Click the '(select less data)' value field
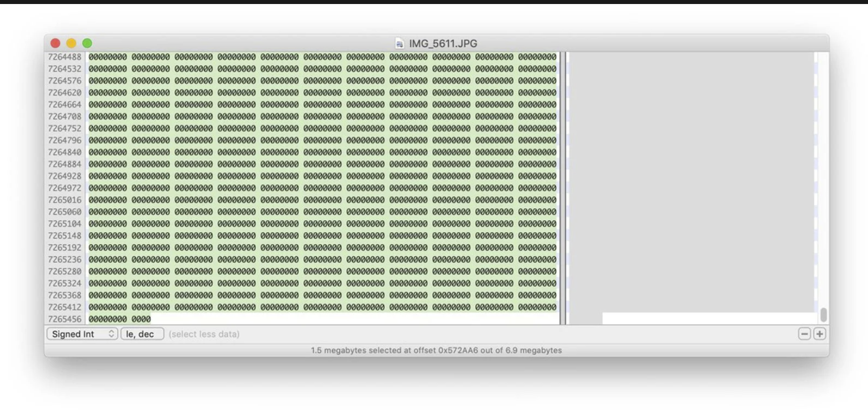The width and height of the screenshot is (868, 412). pyautogui.click(x=204, y=334)
